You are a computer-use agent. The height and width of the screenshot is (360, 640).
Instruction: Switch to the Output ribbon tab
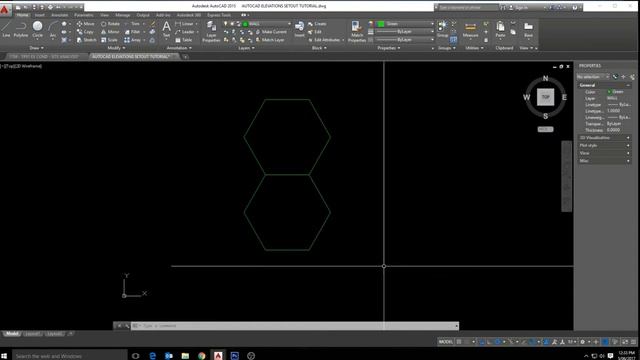pyautogui.click(x=143, y=15)
